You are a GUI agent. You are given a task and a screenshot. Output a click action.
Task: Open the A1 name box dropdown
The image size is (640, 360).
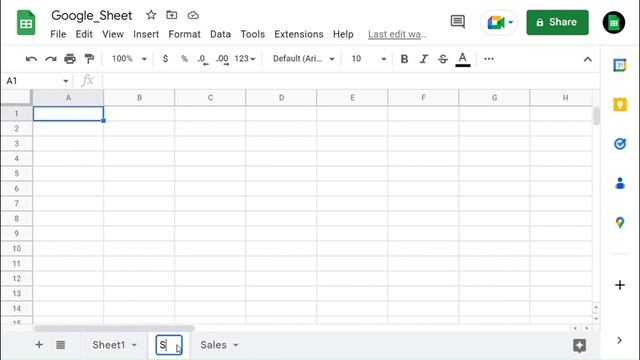click(x=66, y=81)
